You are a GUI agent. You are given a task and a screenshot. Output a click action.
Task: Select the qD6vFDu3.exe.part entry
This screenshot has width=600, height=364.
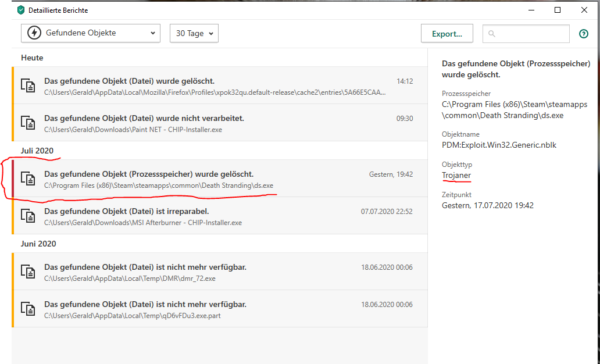tap(220, 309)
